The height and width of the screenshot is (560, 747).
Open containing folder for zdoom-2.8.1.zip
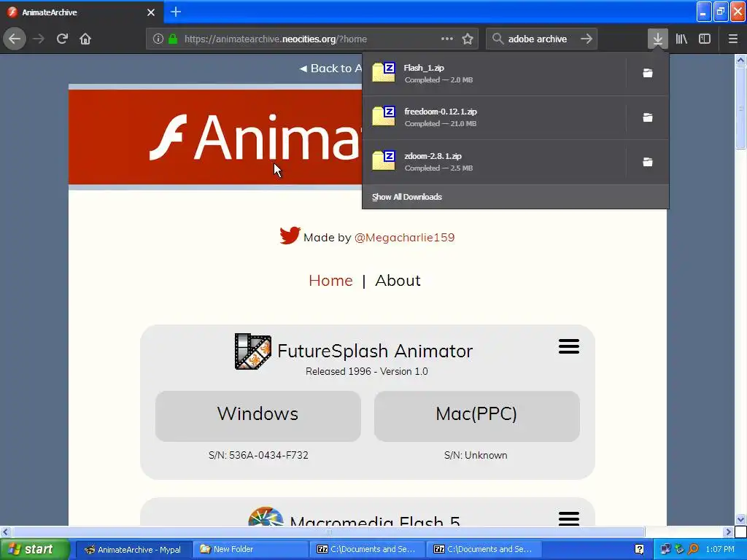[648, 163]
